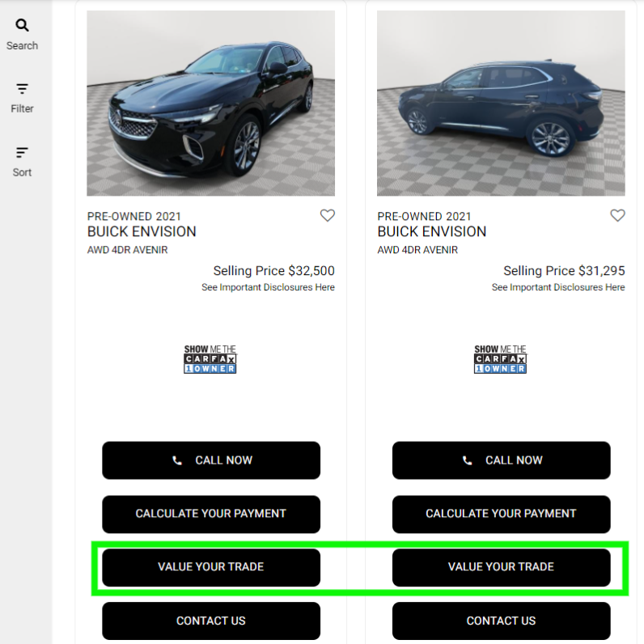Open front-view photo of black Buick Envision
This screenshot has height=644, width=644.
[x=210, y=103]
